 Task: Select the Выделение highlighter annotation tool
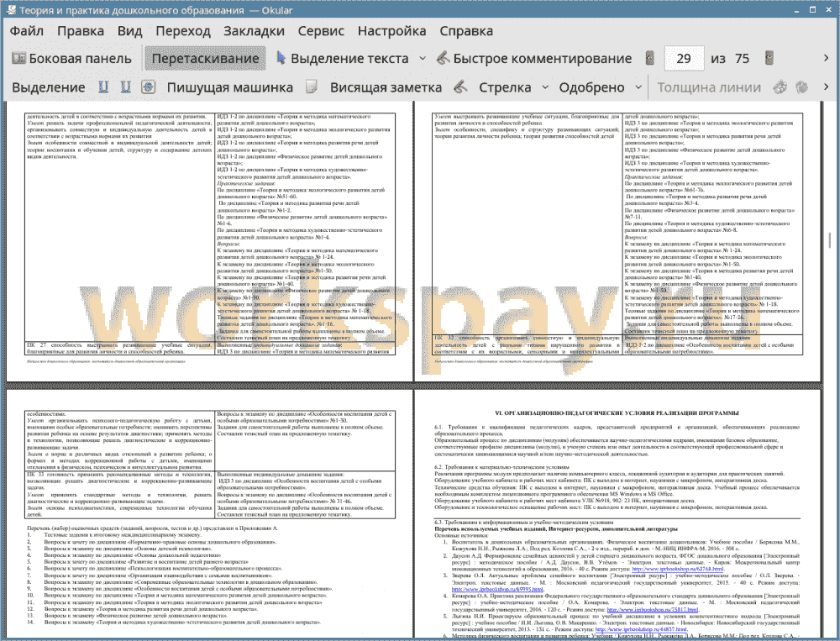tap(48, 87)
